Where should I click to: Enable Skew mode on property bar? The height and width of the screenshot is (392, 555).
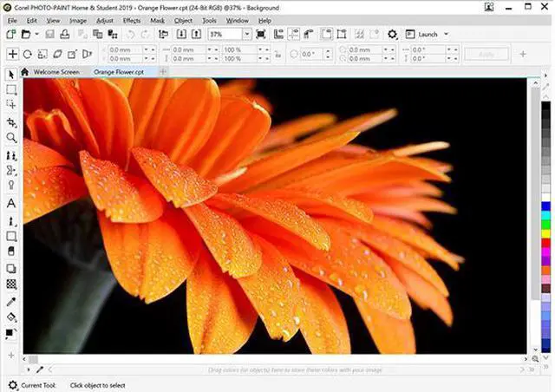(57, 54)
